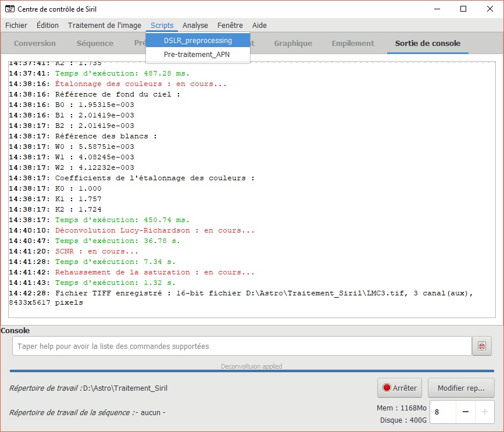Run the DSLR_preprocessing script
The image size is (504, 432).
click(198, 41)
